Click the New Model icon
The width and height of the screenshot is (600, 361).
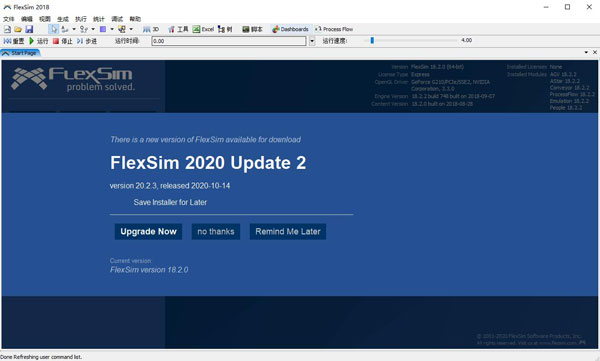coord(7,29)
